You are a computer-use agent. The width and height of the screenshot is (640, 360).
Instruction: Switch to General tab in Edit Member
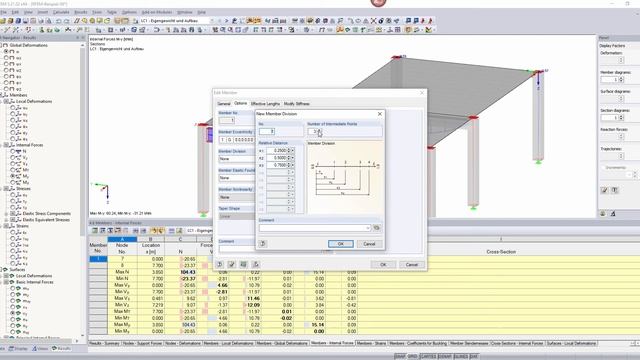[x=224, y=104]
